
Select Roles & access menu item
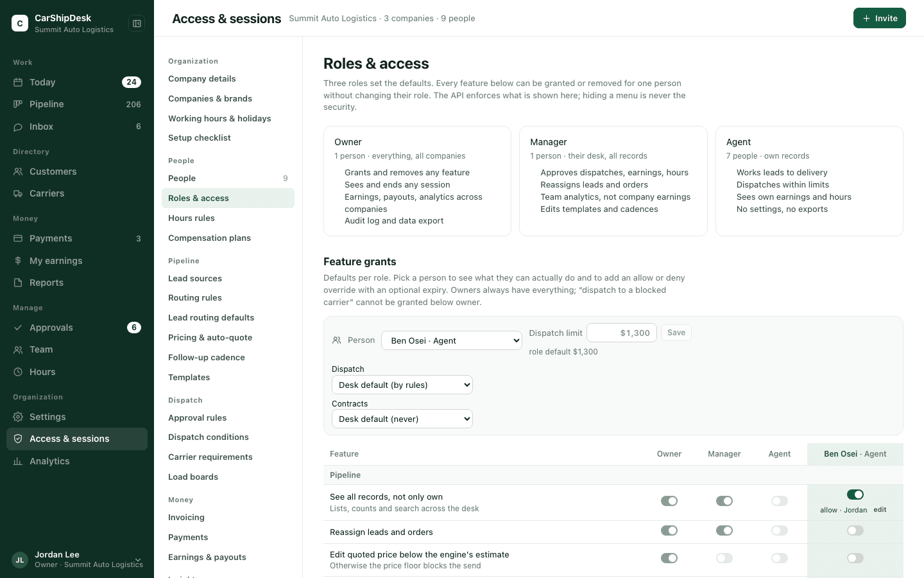pyautogui.click(x=228, y=198)
